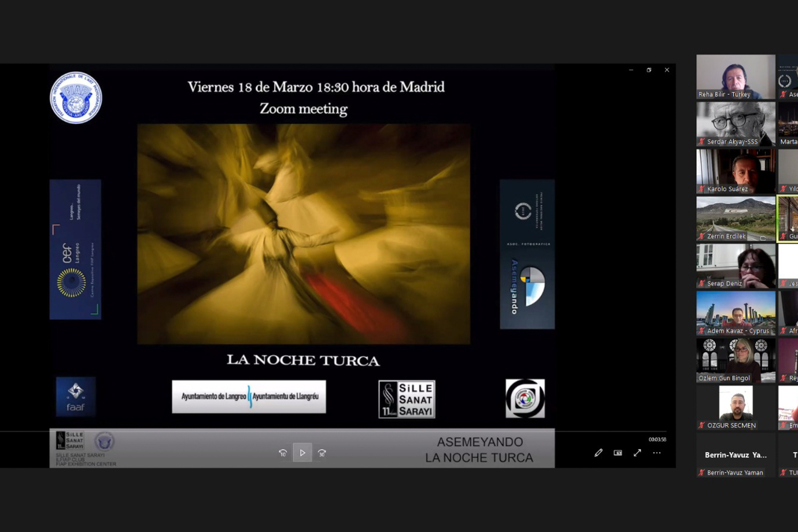Viewport: 798px width, 532px height.
Task: Skip back 10 seconds in the video
Action: coord(283,453)
